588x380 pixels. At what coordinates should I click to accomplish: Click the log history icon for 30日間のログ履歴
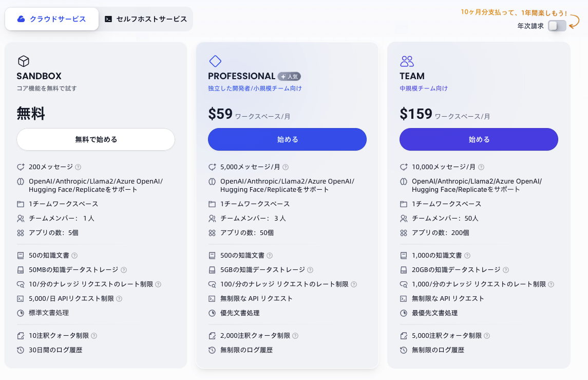pos(21,350)
